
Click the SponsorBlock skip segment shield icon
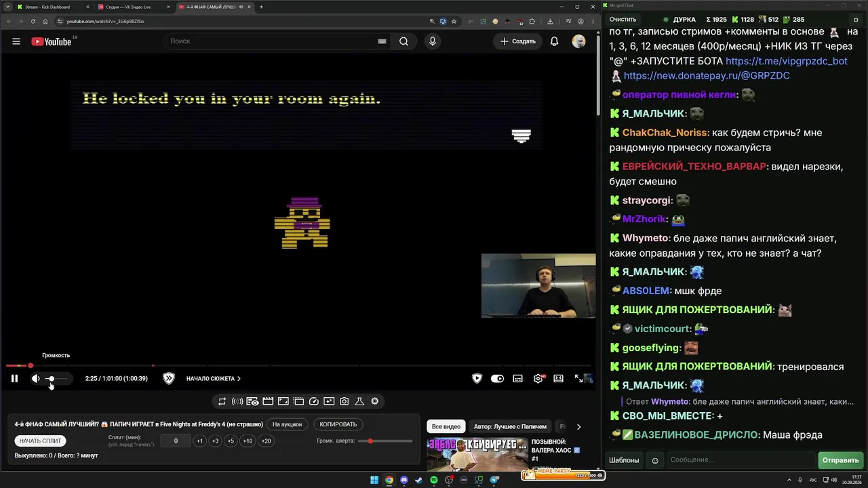pos(169,378)
